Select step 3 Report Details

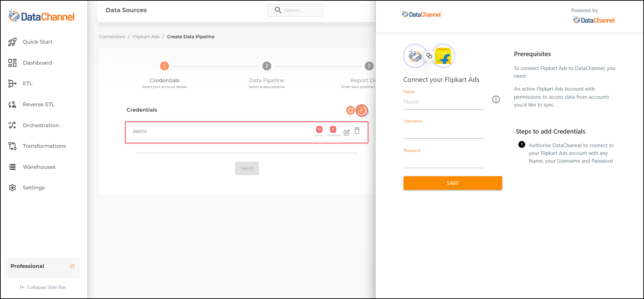click(369, 66)
